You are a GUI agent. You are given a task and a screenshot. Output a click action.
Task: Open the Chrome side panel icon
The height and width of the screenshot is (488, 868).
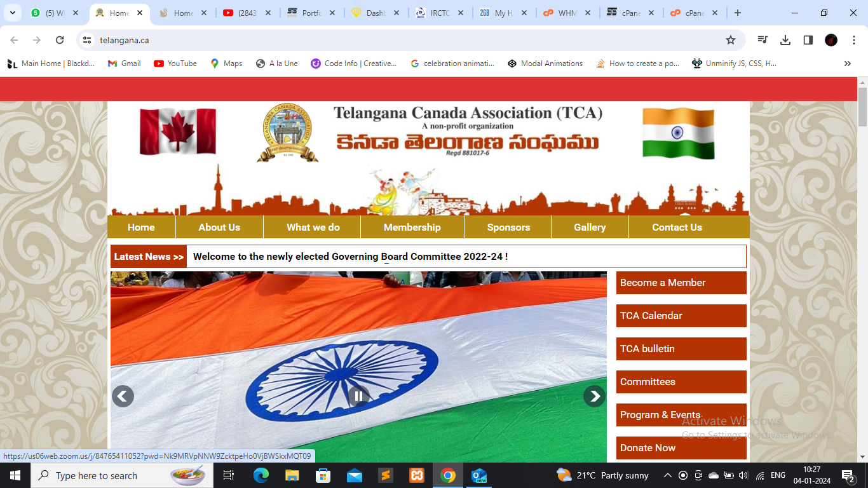point(808,40)
